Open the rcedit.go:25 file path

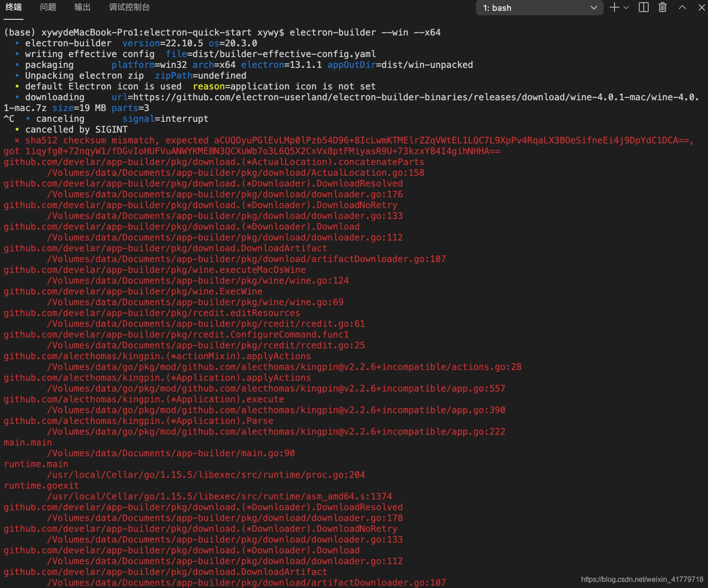point(206,345)
